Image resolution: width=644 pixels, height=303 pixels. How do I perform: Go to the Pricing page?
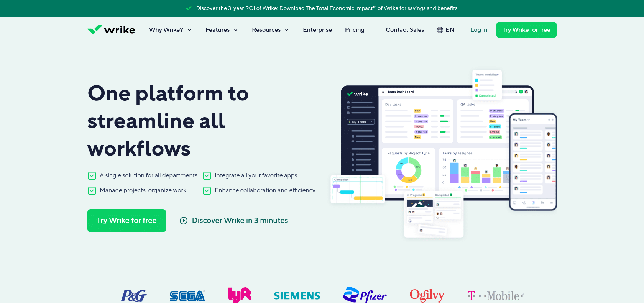coord(355,30)
